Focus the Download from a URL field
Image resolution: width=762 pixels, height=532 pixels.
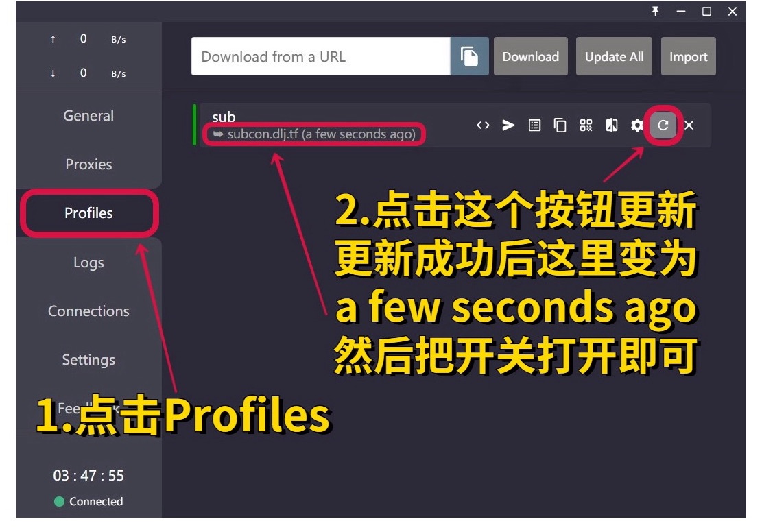(320, 56)
